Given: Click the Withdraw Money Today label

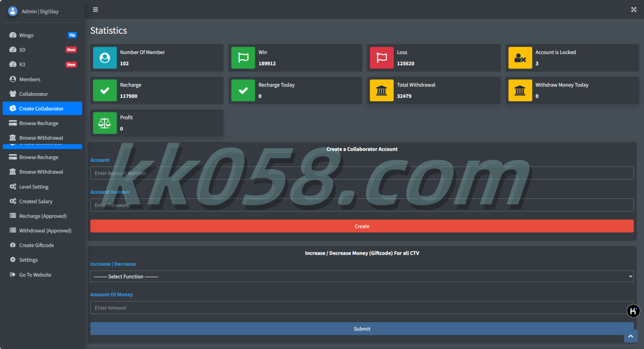Looking at the screenshot, I should tap(562, 85).
